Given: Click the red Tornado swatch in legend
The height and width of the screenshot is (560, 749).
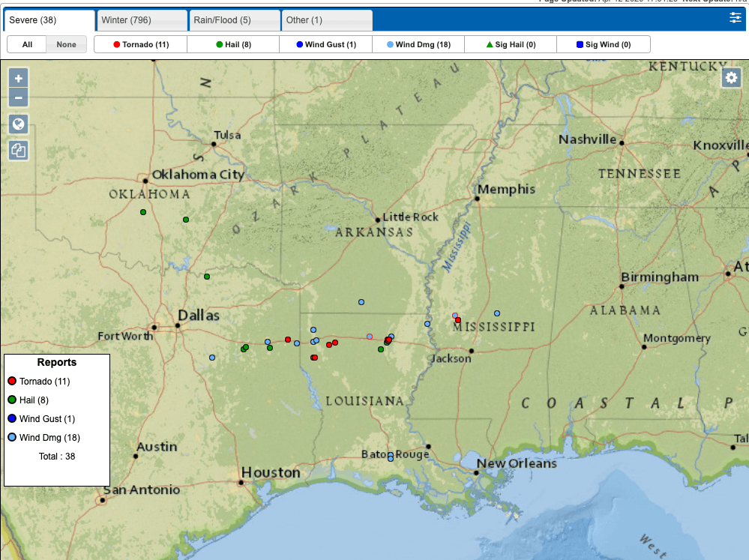Looking at the screenshot, I should pyautogui.click(x=12, y=382).
